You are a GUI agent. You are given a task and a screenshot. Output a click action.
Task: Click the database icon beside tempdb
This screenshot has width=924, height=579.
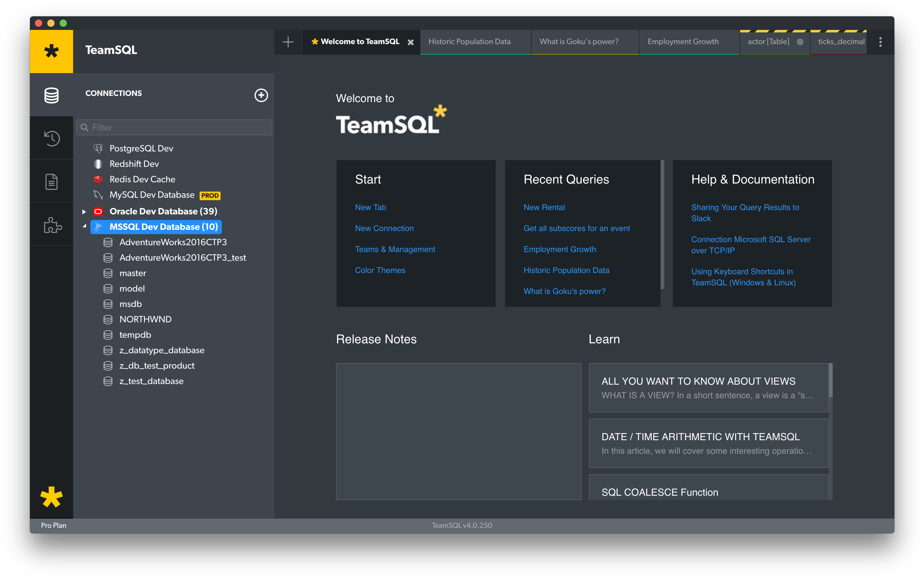click(x=108, y=335)
